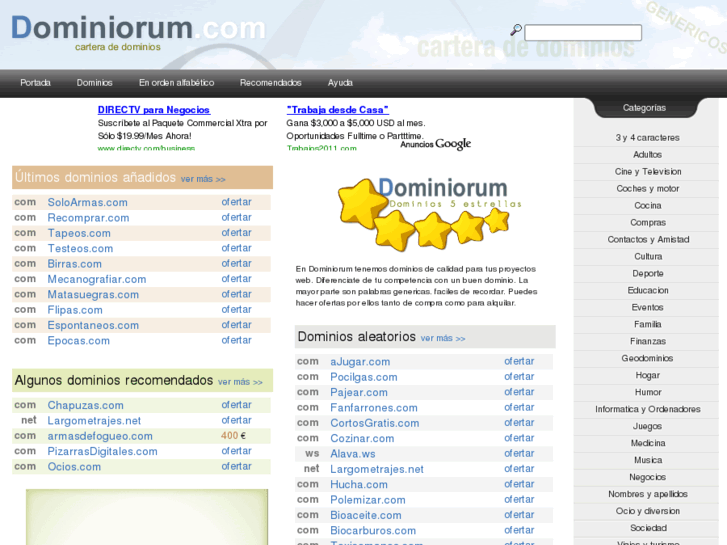Image resolution: width=727 pixels, height=545 pixels.
Task: Select the Coches y motor category
Action: (647, 189)
